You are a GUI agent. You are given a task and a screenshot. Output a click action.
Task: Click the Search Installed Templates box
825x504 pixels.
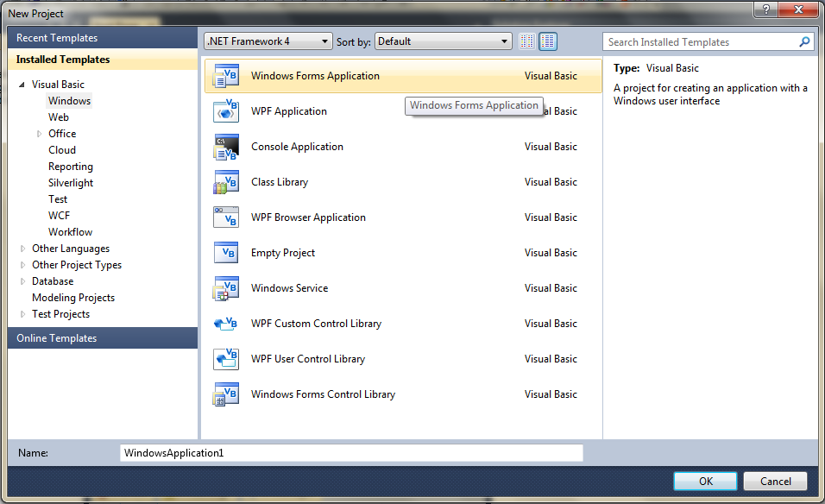[708, 41]
